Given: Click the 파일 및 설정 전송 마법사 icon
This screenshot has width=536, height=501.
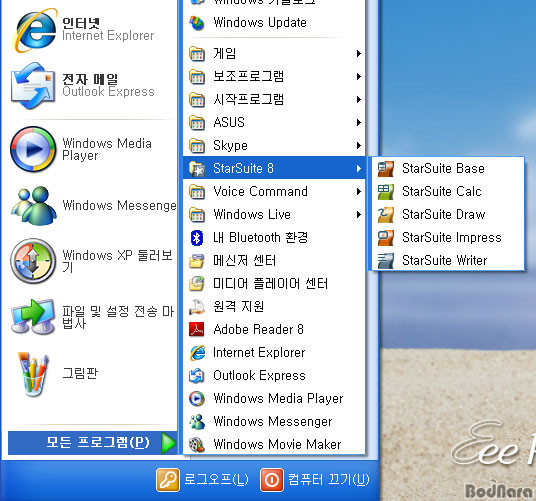Looking at the screenshot, I should [x=33, y=317].
